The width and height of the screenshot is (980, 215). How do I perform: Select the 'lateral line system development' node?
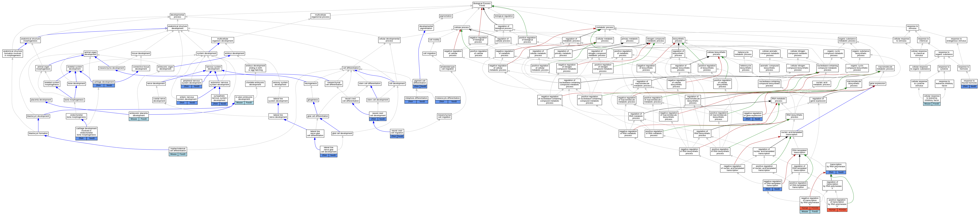click(278, 100)
